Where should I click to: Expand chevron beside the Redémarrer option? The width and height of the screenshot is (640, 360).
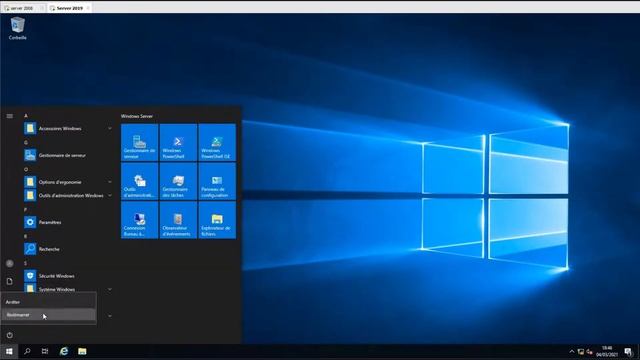click(110, 316)
